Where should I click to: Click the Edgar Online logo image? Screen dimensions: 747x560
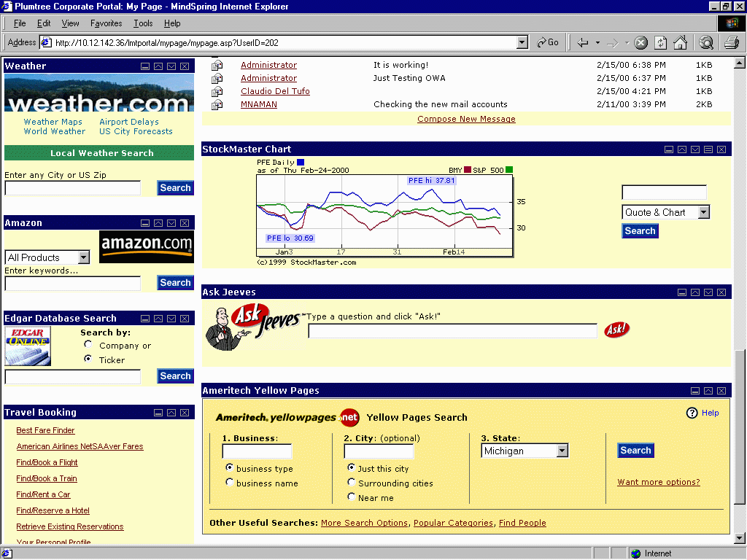pyautogui.click(x=28, y=346)
